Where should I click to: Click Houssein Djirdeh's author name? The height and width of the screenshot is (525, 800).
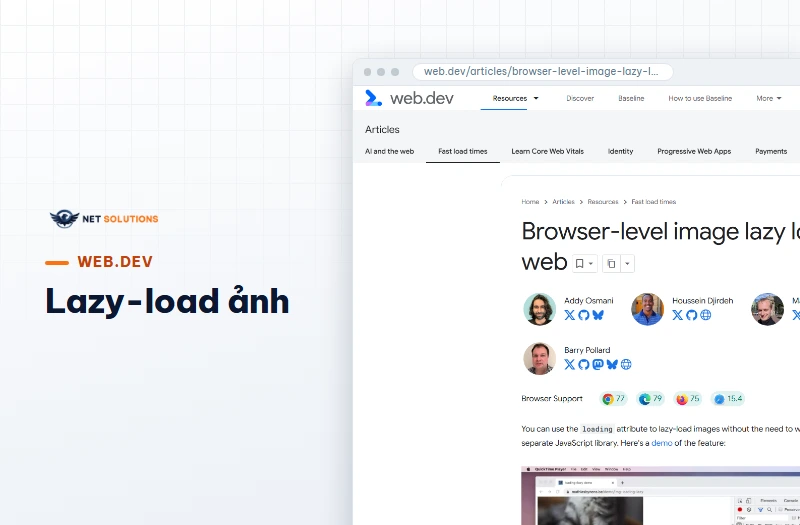703,301
